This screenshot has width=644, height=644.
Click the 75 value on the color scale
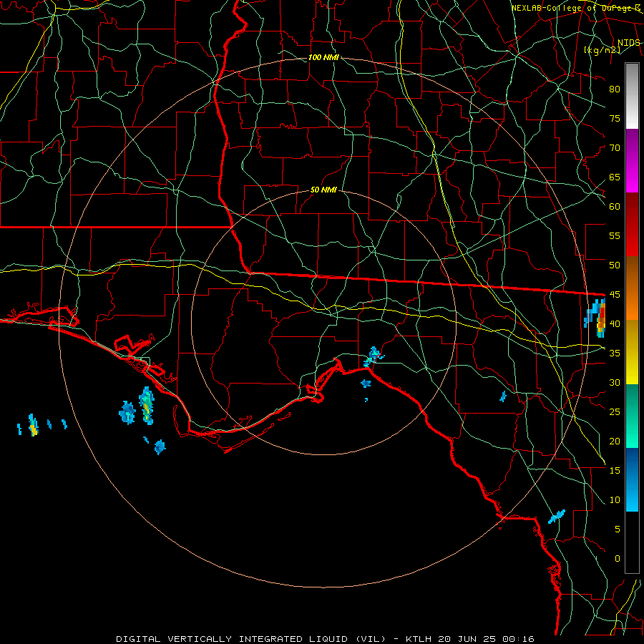615,118
